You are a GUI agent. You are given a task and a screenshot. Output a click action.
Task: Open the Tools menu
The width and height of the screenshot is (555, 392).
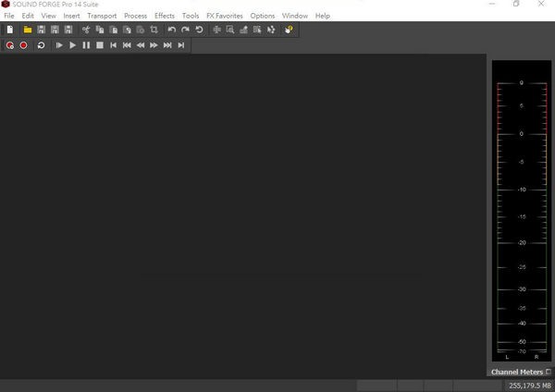tap(191, 16)
